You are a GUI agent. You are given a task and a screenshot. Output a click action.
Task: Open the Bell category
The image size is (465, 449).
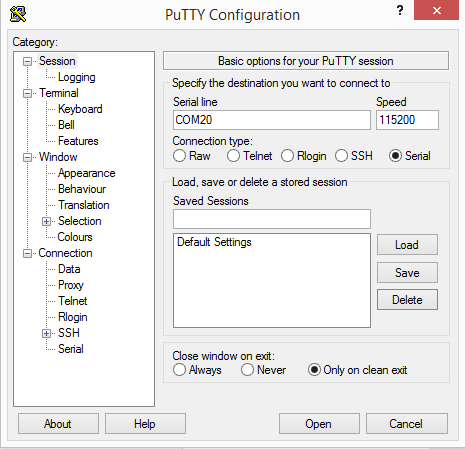click(66, 125)
